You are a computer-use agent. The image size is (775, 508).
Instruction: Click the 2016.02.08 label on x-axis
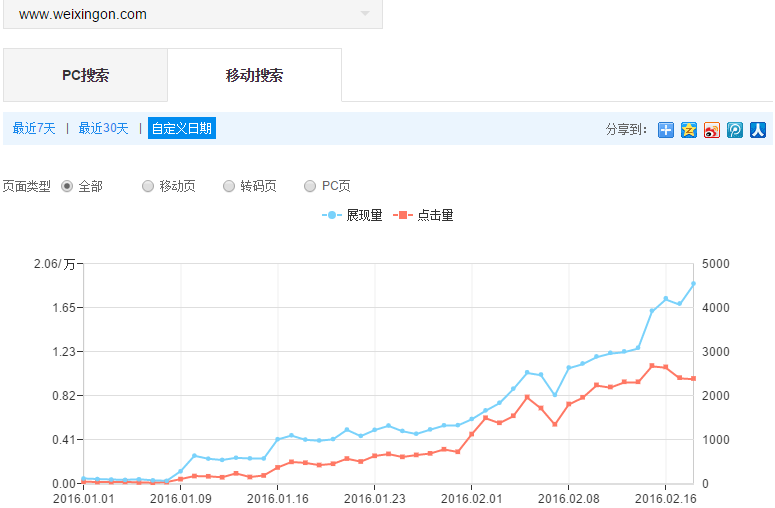(568, 497)
